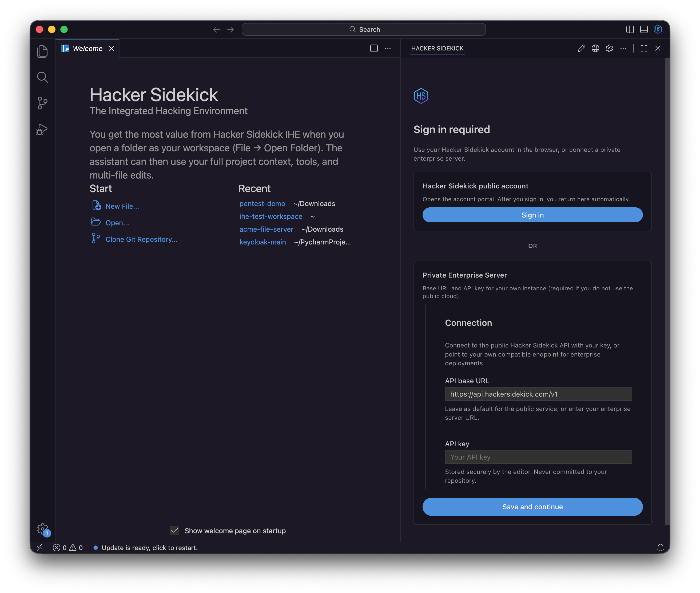This screenshot has width=700, height=593.
Task: Select the HACKER SIDEKICK panel tab
Action: coord(437,48)
